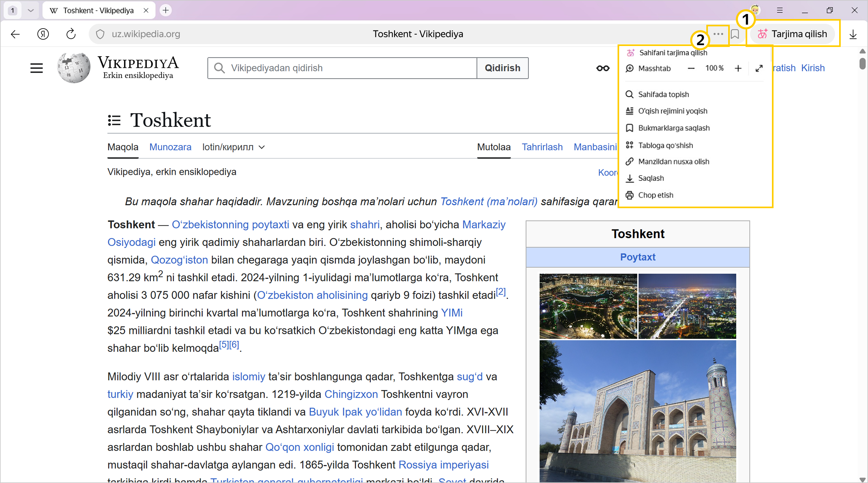Follow the O'zbekistonning poytaxti link
Screen dimensions: 868x483
pyautogui.click(x=230, y=225)
